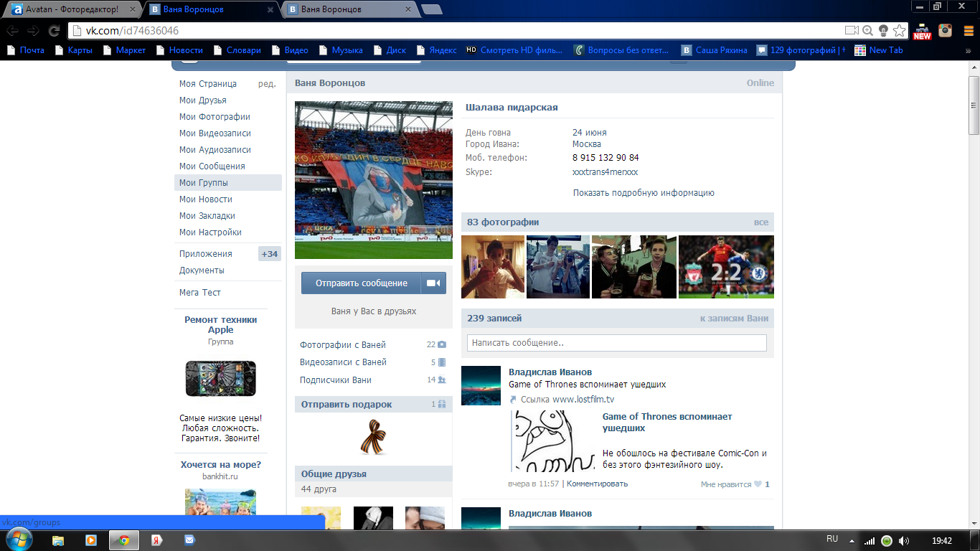
Task: Open Саша Ряхина bookmark
Action: tap(715, 50)
